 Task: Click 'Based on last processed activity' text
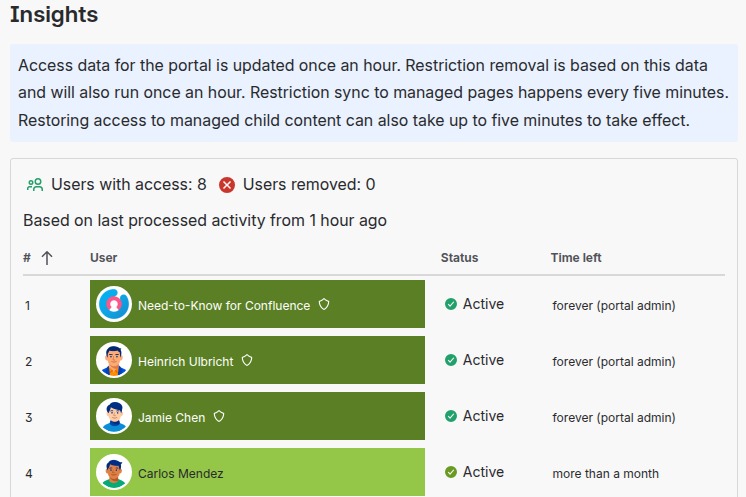[205, 221]
